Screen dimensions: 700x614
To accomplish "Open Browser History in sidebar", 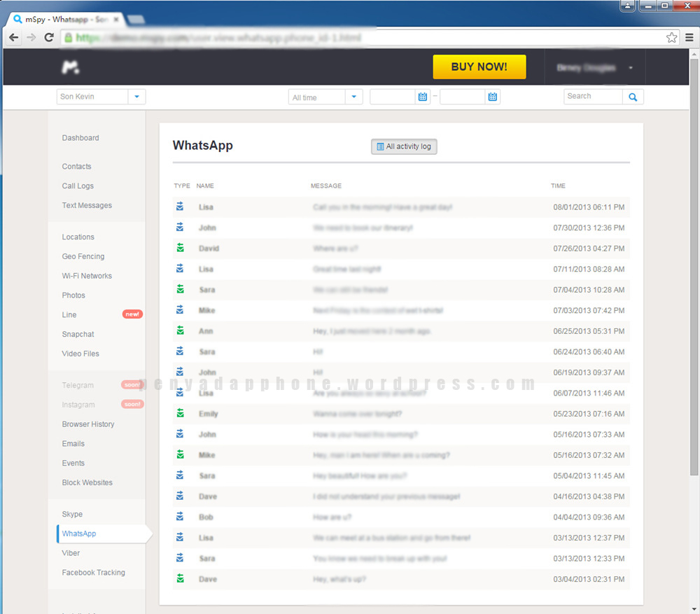I will click(x=88, y=424).
